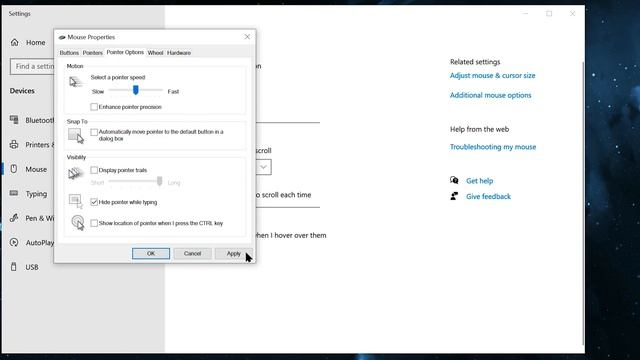This screenshot has height=360, width=640.
Task: Click the pointer speed motion icon
Action: [x=76, y=82]
